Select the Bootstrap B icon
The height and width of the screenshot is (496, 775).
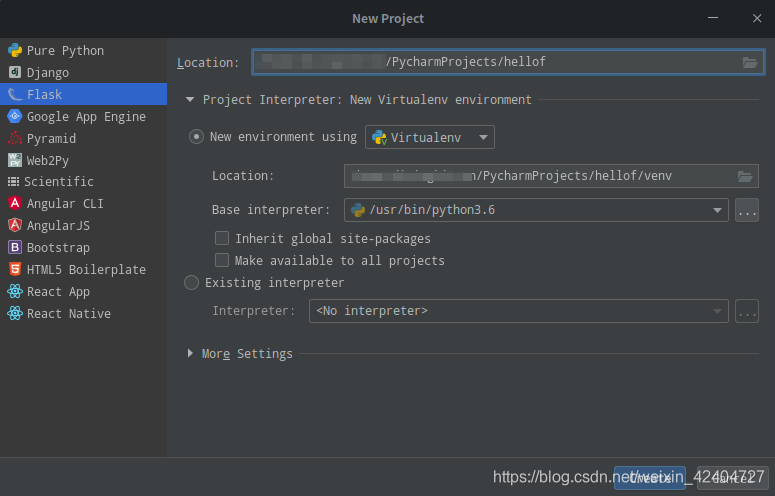click(x=15, y=247)
